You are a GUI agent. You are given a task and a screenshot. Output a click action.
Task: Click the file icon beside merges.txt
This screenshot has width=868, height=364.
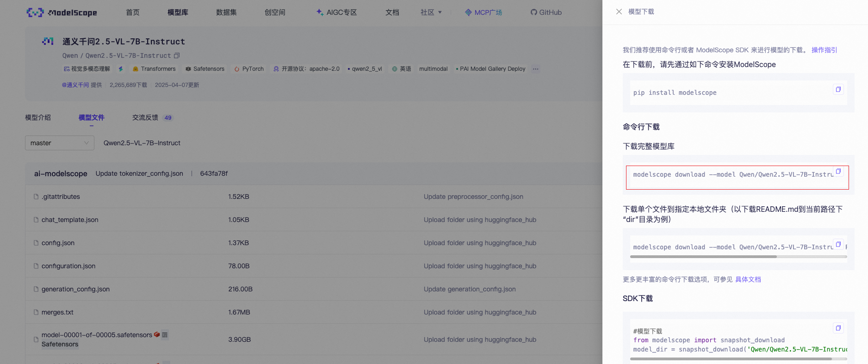coord(36,312)
